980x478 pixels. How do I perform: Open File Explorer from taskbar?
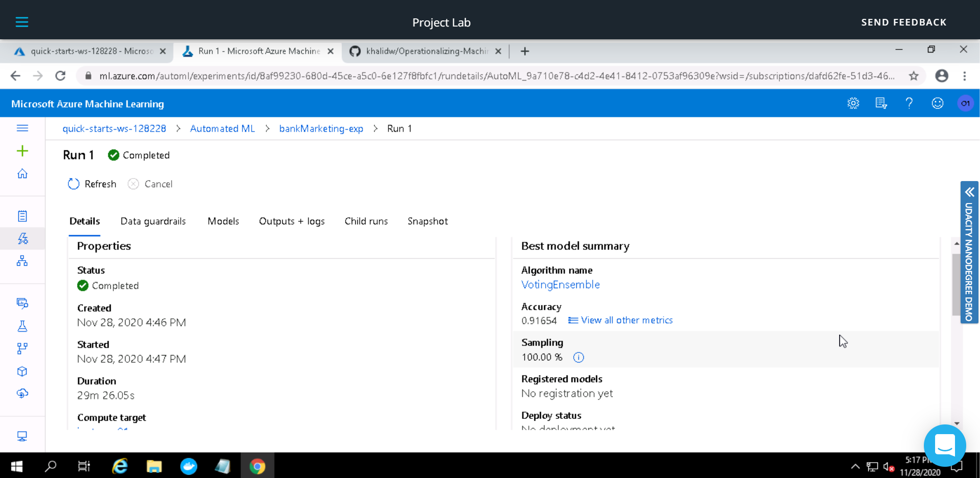[x=154, y=466]
